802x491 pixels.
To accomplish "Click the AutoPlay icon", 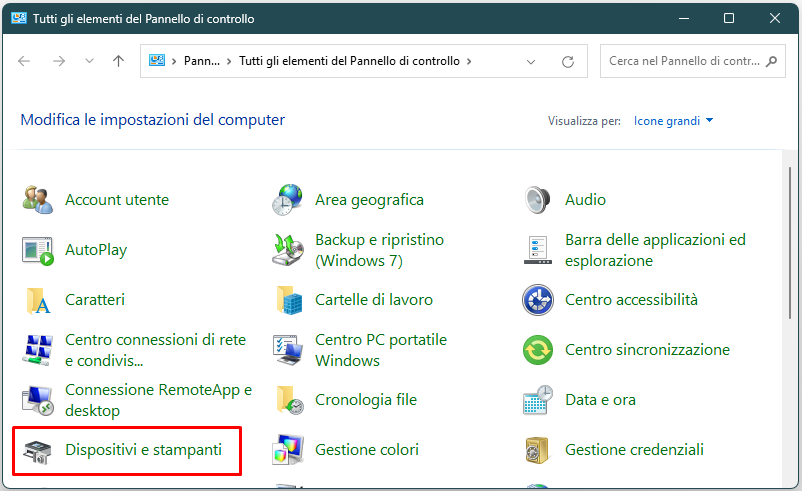I will pyautogui.click(x=37, y=250).
